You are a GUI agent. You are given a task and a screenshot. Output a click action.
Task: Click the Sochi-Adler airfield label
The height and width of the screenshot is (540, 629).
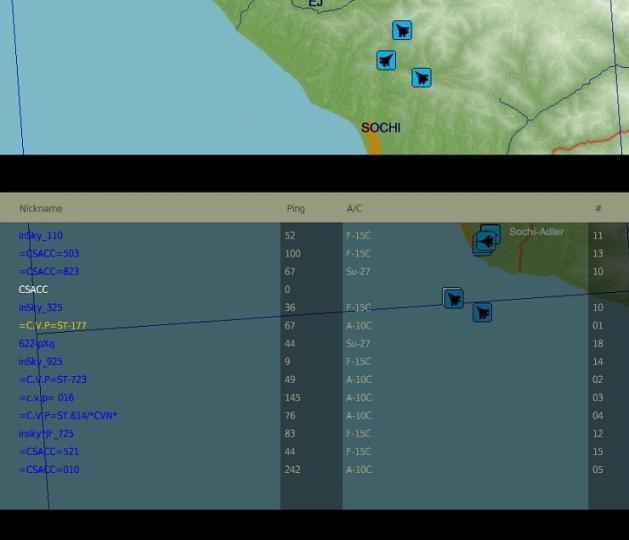[x=536, y=232]
